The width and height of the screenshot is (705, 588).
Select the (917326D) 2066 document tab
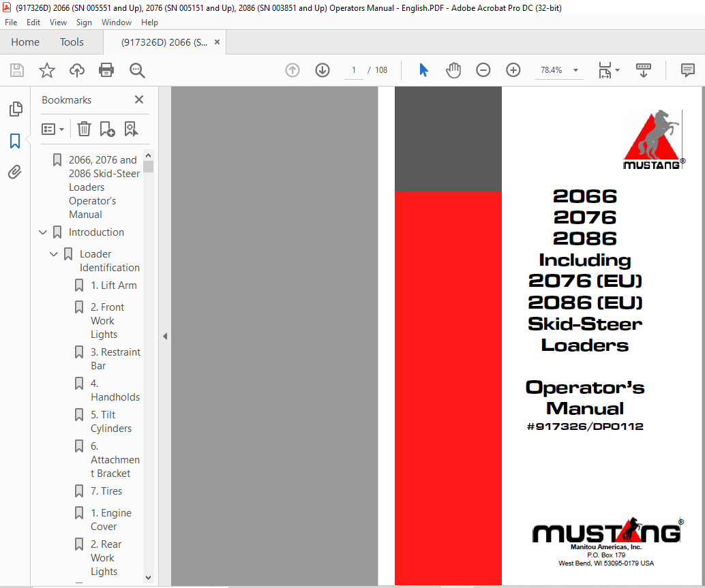point(164,42)
